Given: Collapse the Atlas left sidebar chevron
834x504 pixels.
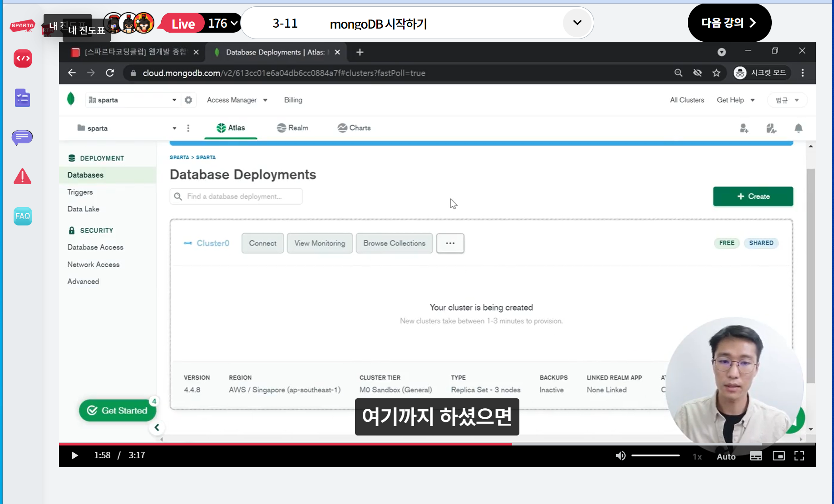Looking at the screenshot, I should (x=157, y=427).
